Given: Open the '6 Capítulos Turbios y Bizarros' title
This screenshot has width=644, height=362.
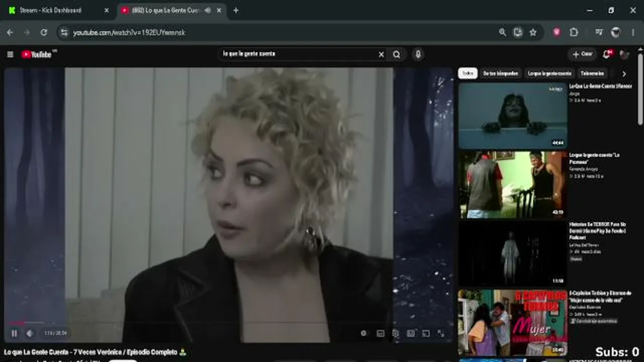Looking at the screenshot, I should coord(600,297).
